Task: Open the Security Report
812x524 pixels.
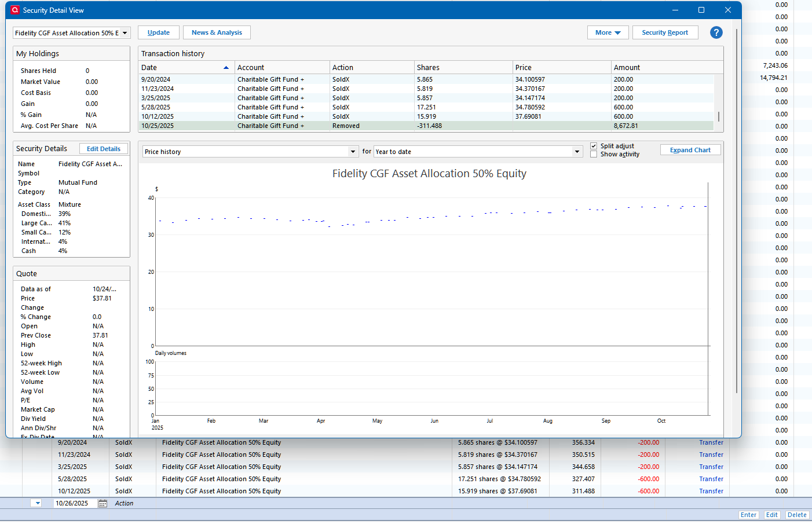Action: click(665, 32)
